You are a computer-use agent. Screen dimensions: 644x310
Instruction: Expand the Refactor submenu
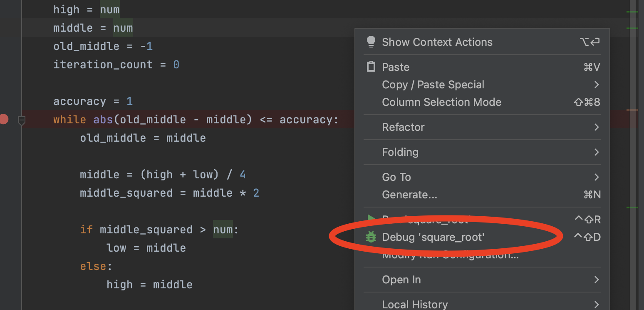(403, 127)
